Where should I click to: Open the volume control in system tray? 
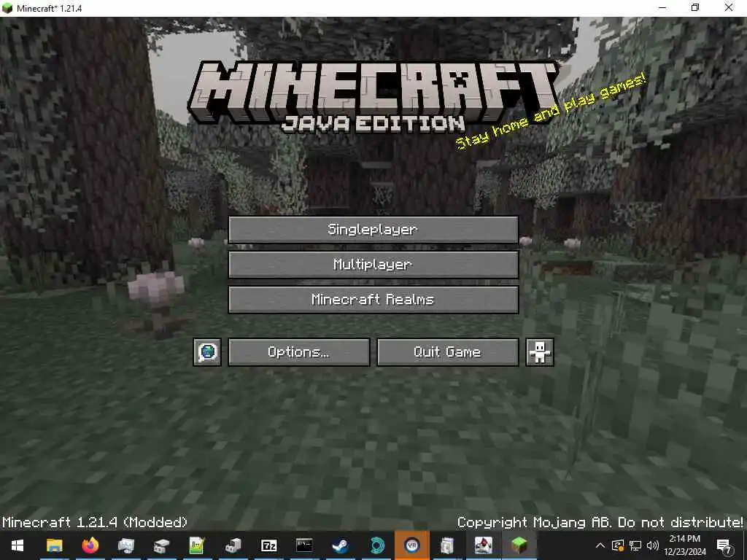[x=652, y=545]
